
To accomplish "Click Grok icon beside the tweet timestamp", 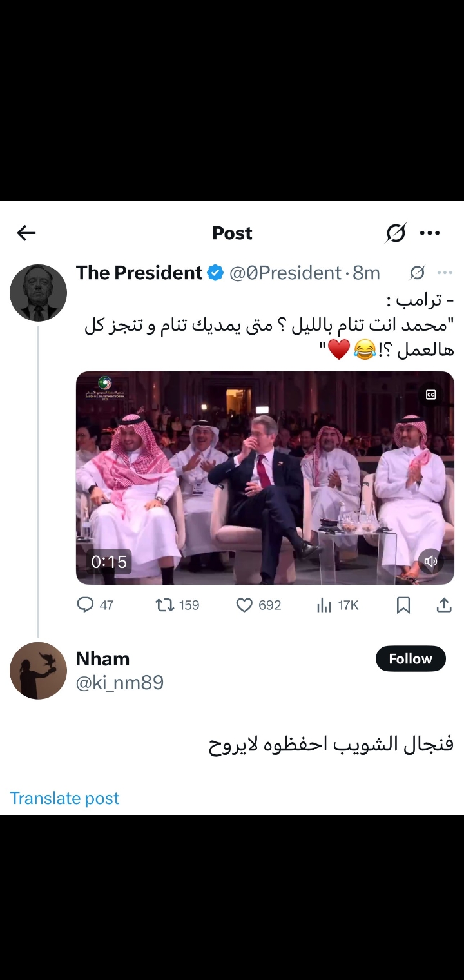I will 417,273.
